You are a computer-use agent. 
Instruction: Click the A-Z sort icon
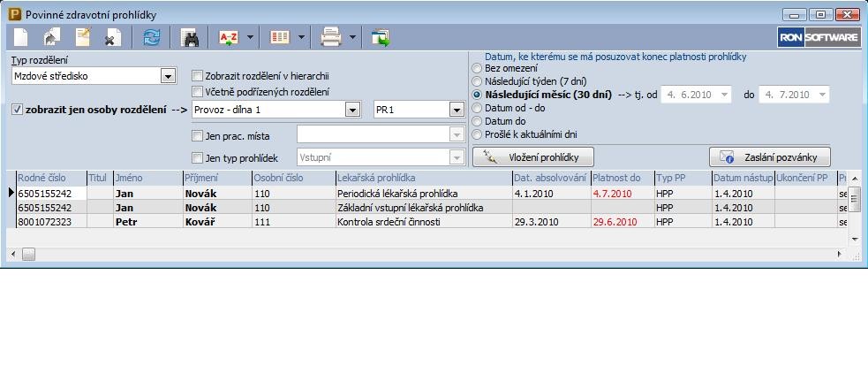(229, 37)
